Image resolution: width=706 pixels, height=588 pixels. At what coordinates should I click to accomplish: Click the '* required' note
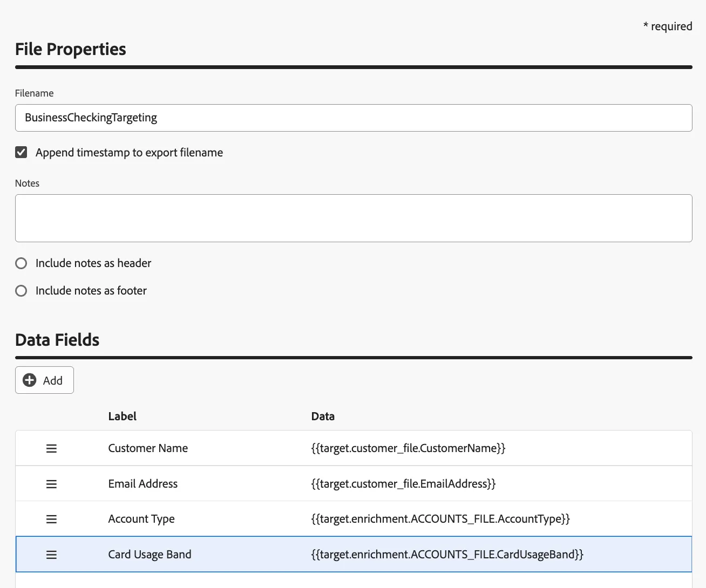click(668, 26)
